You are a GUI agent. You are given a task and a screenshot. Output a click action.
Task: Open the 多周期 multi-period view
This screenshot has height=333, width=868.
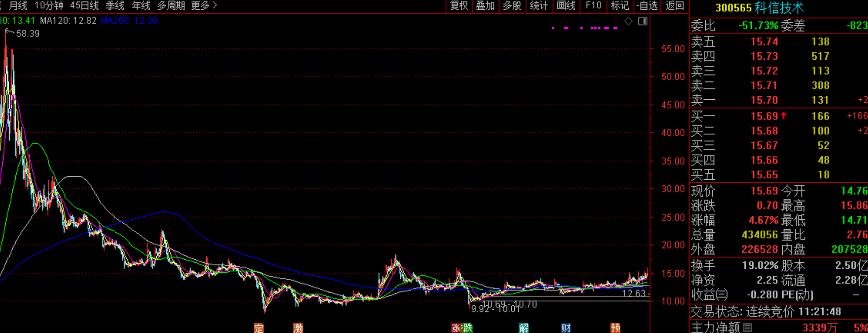171,6
